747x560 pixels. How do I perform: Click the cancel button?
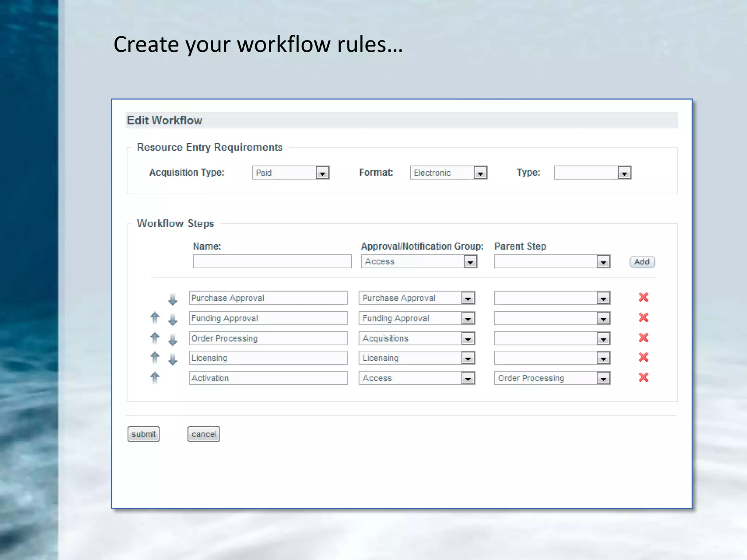(204, 434)
